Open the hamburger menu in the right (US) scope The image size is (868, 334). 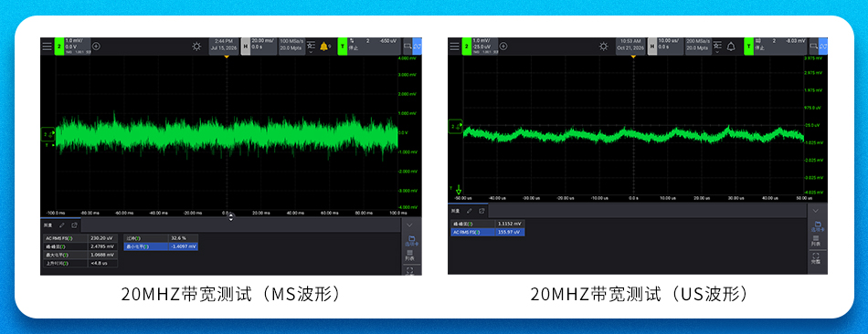coord(454,47)
